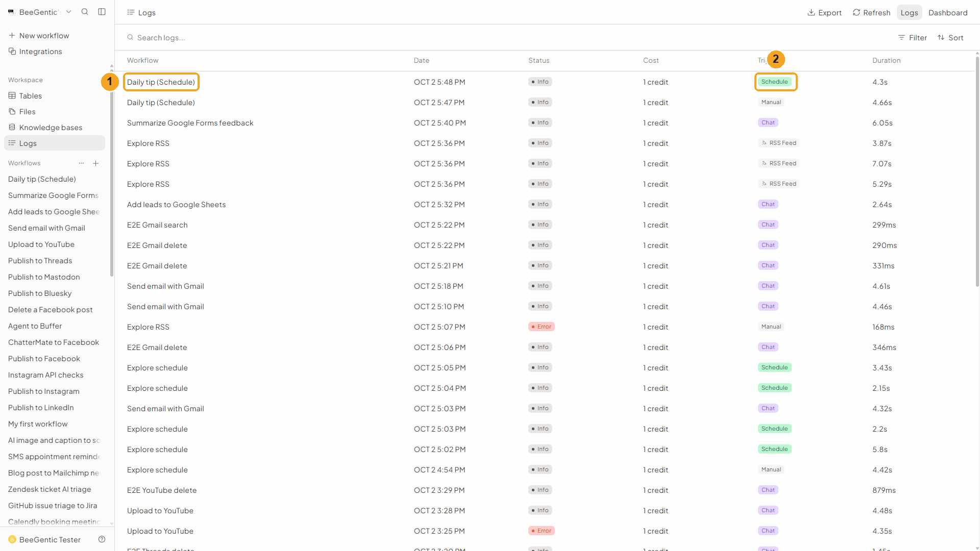
Task: Expand the BeeGentic workspace dropdown chevron
Action: click(68, 12)
